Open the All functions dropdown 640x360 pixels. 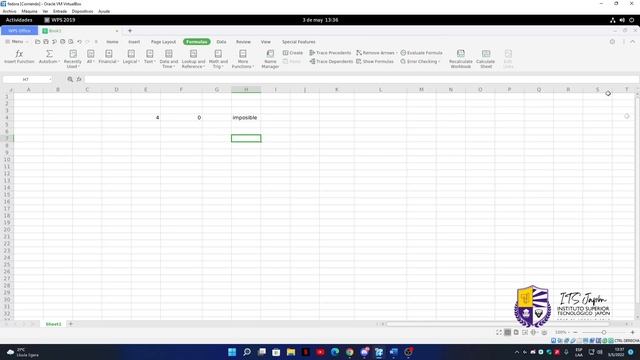pos(90,57)
